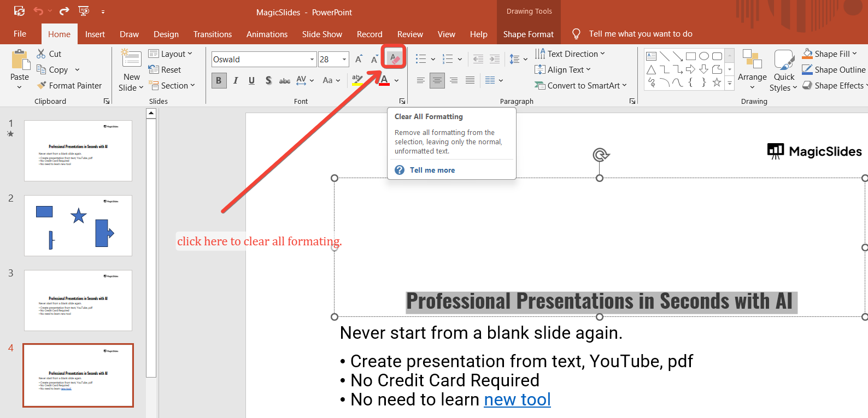Select slide 2 thumbnail with shapes

tap(78, 225)
